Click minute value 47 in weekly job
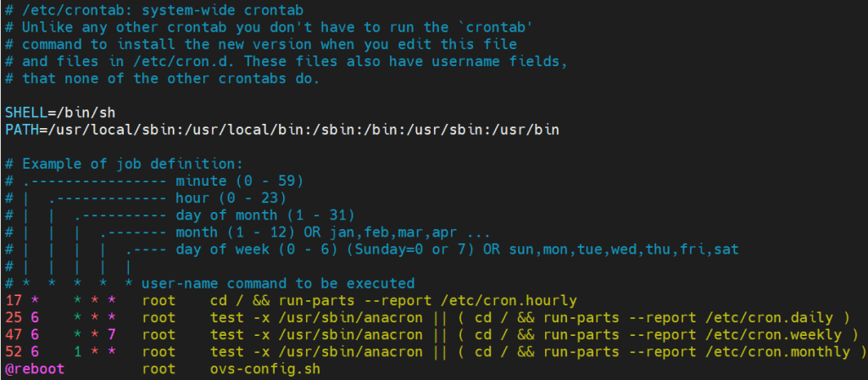This screenshot has height=380, width=868. pos(14,334)
